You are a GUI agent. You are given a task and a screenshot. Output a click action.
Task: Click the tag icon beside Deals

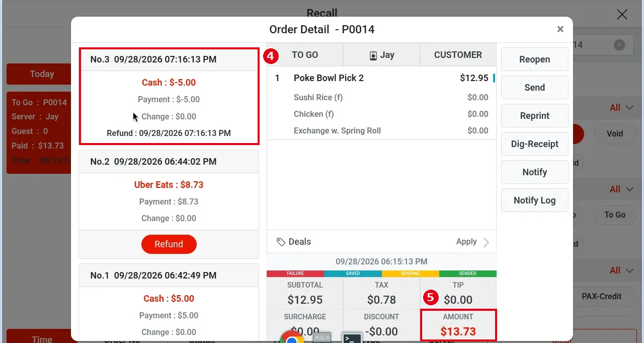(281, 242)
